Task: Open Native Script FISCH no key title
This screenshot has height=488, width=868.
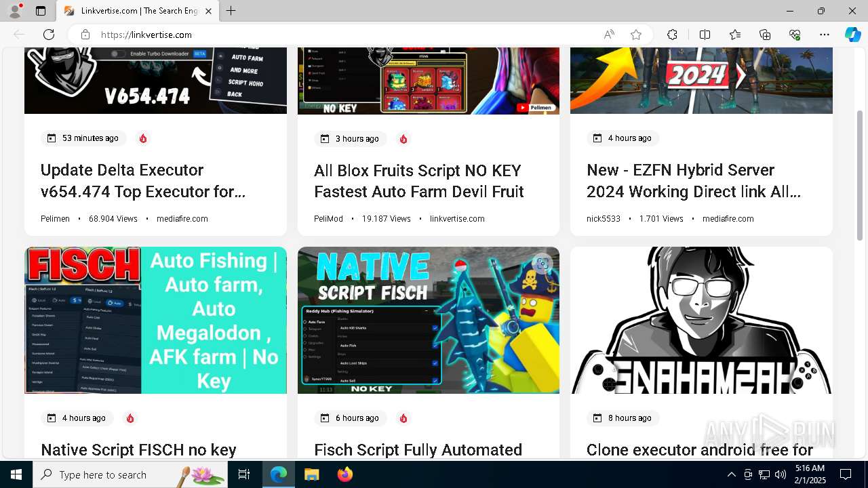Action: click(x=138, y=450)
